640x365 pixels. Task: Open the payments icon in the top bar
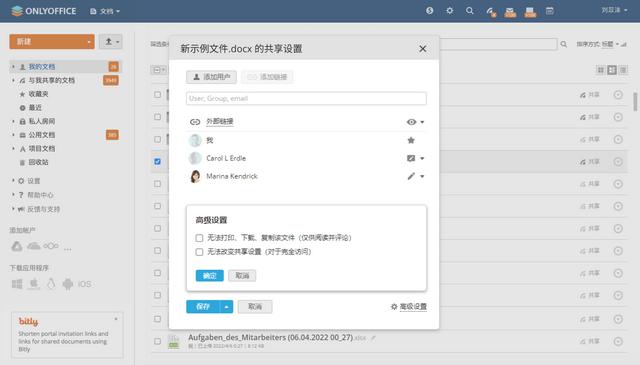[429, 11]
